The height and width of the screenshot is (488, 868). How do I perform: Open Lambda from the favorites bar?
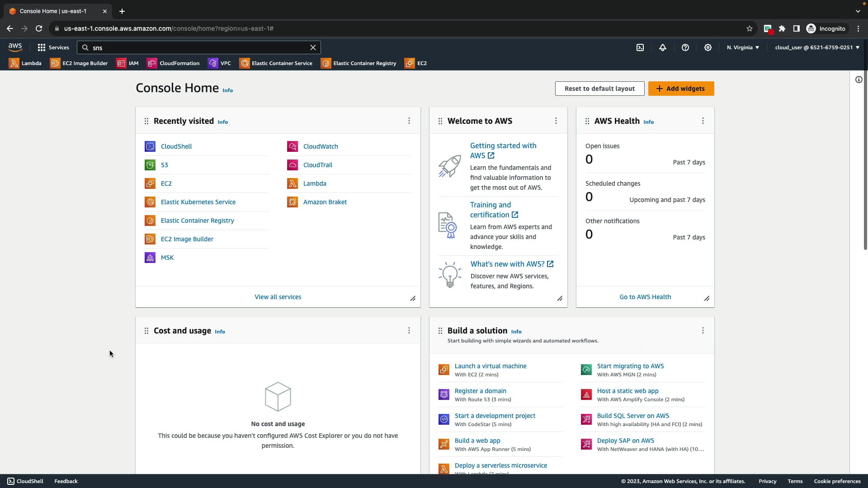click(25, 63)
